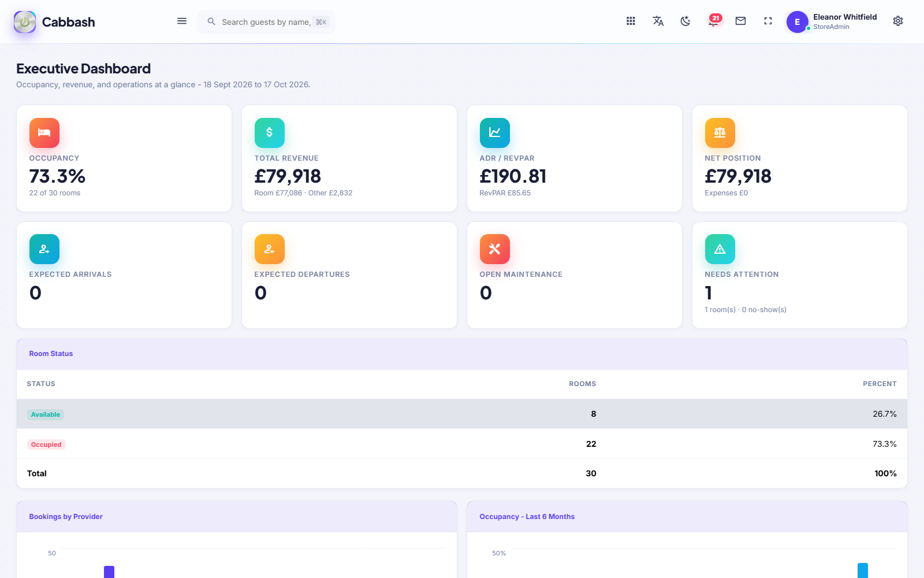Image resolution: width=924 pixels, height=578 pixels.
Task: Click the 73.3% occupancy value
Action: [x=58, y=176]
